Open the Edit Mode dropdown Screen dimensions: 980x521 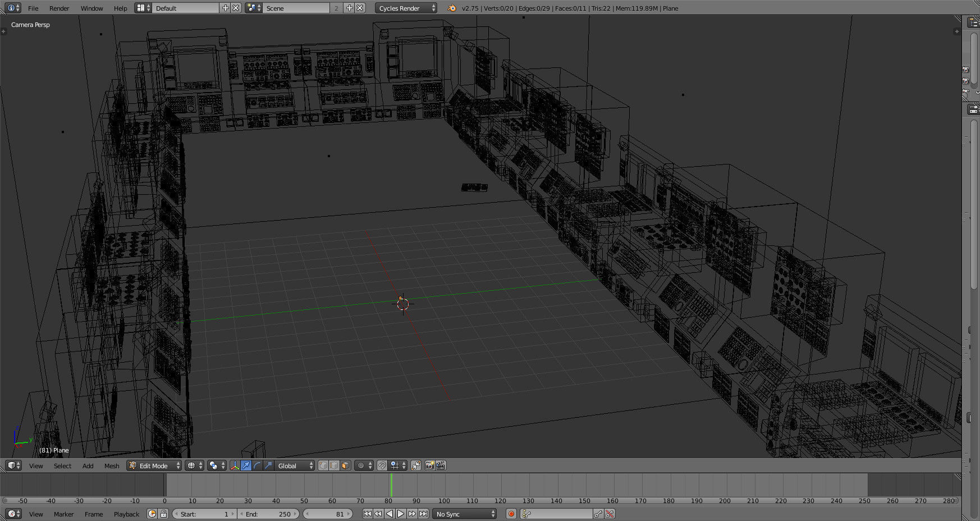[x=154, y=465]
